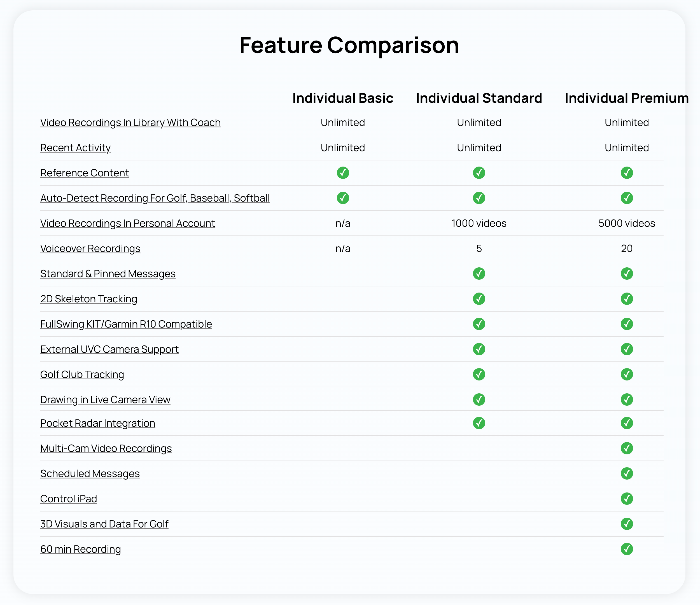Open Video Recordings In Library With Coach link

(x=130, y=122)
